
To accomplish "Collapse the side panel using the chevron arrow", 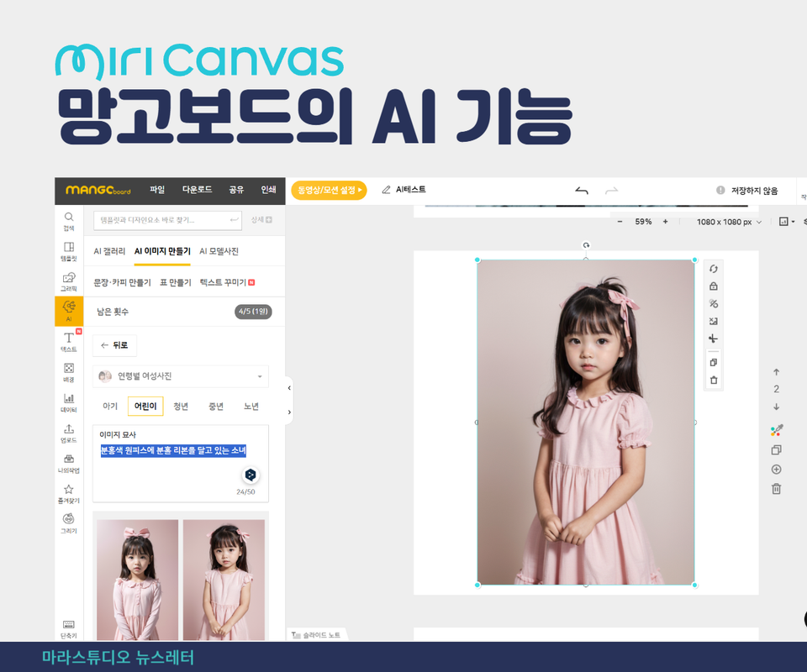I will pyautogui.click(x=290, y=388).
